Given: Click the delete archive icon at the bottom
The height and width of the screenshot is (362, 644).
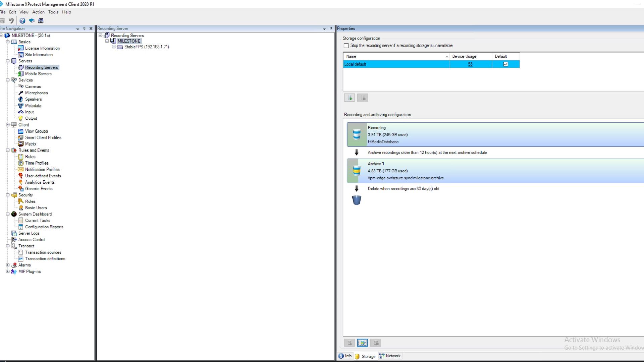Looking at the screenshot, I should (x=376, y=343).
